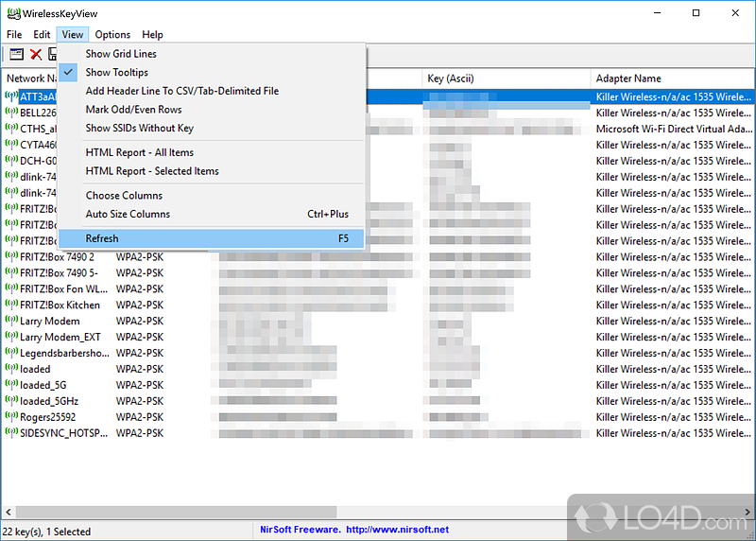This screenshot has height=541, width=756.
Task: Select the antenna icon of the CTHS_a row
Action: [x=11, y=128]
